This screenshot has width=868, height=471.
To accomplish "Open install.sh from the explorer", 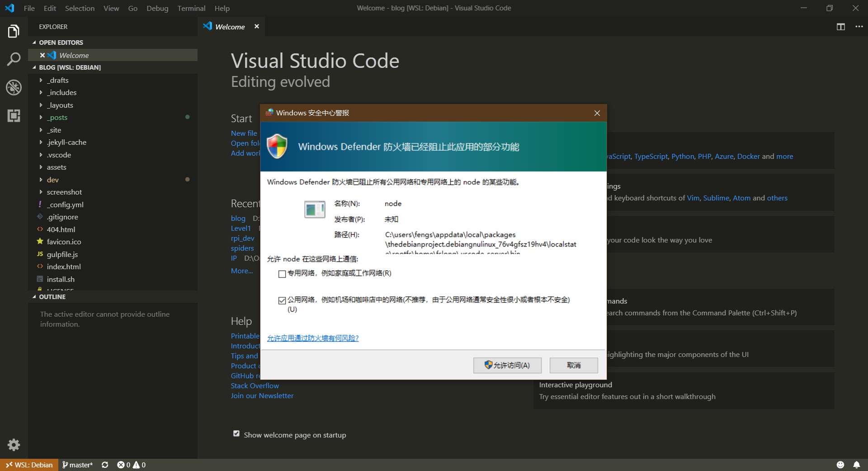I will tap(61, 279).
